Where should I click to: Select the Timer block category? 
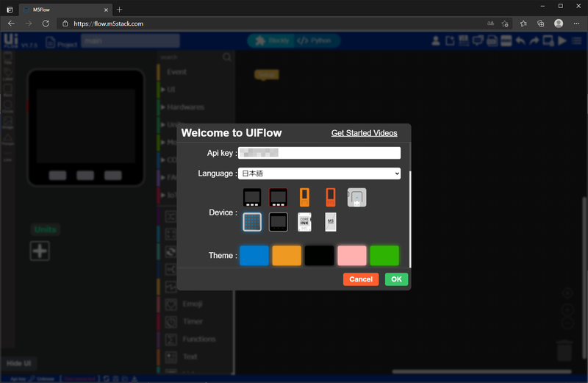[x=193, y=321]
